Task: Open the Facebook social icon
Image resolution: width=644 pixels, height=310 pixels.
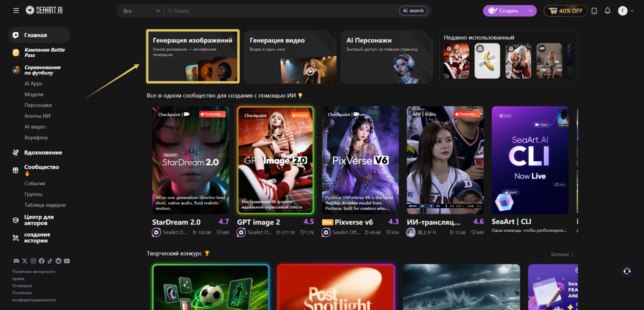Action: [x=42, y=261]
